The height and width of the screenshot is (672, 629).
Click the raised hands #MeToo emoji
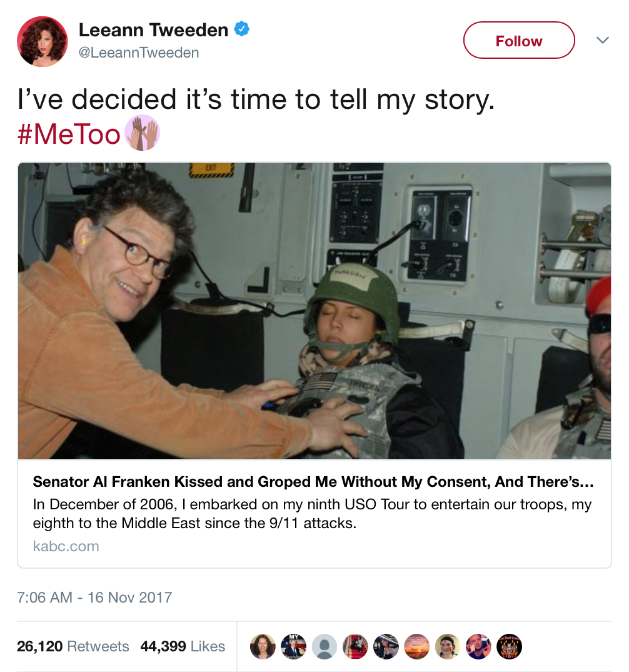pos(142,133)
